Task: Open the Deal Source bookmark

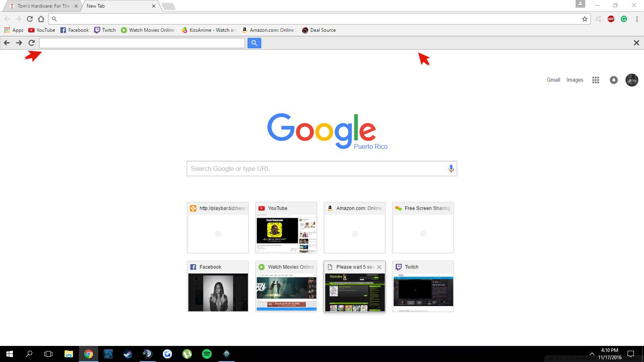Action: pos(319,30)
